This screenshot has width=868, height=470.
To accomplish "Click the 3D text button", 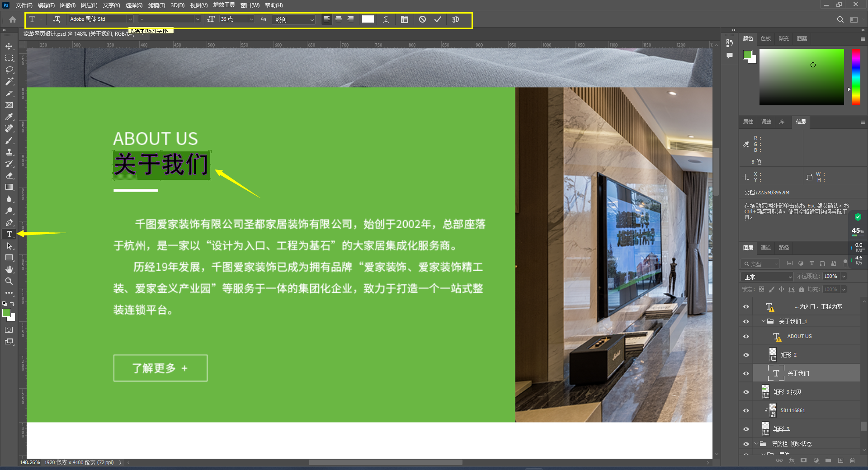I will coord(456,19).
